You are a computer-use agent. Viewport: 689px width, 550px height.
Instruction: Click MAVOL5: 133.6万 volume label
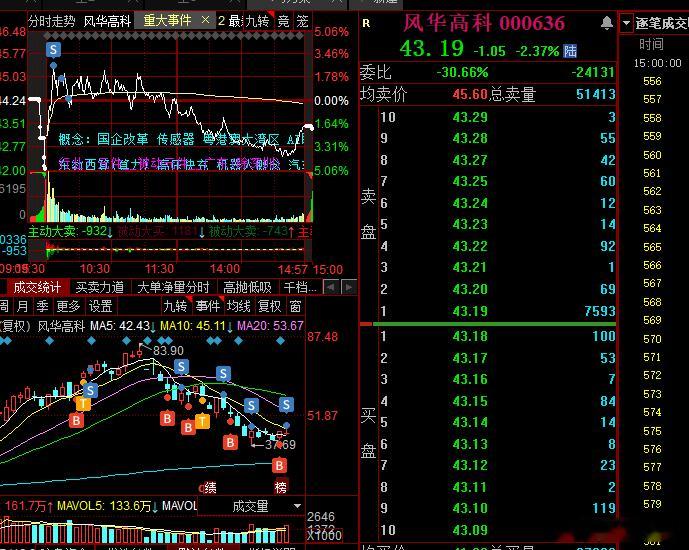point(107,506)
